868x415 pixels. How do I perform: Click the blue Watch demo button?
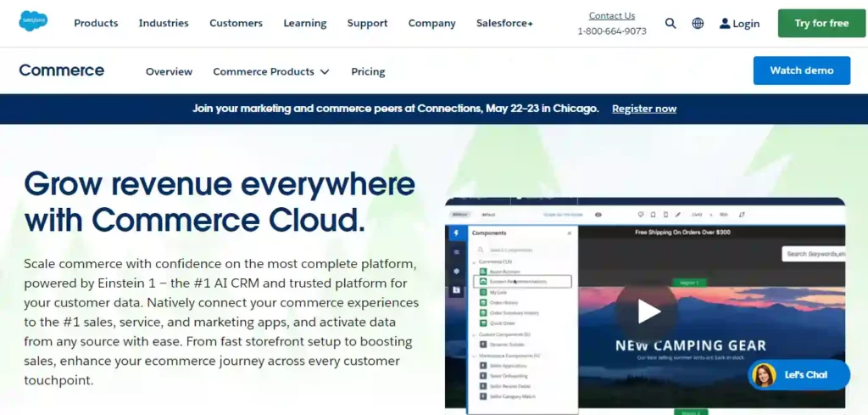[x=802, y=70]
